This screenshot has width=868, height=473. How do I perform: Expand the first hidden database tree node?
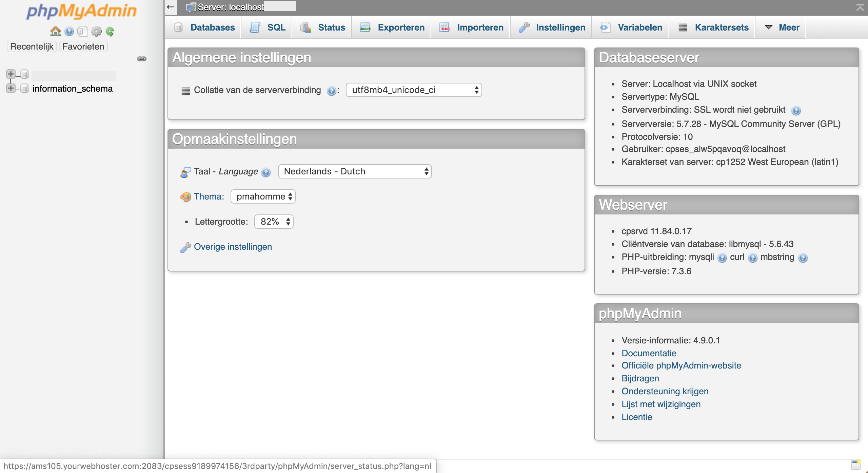[x=11, y=74]
